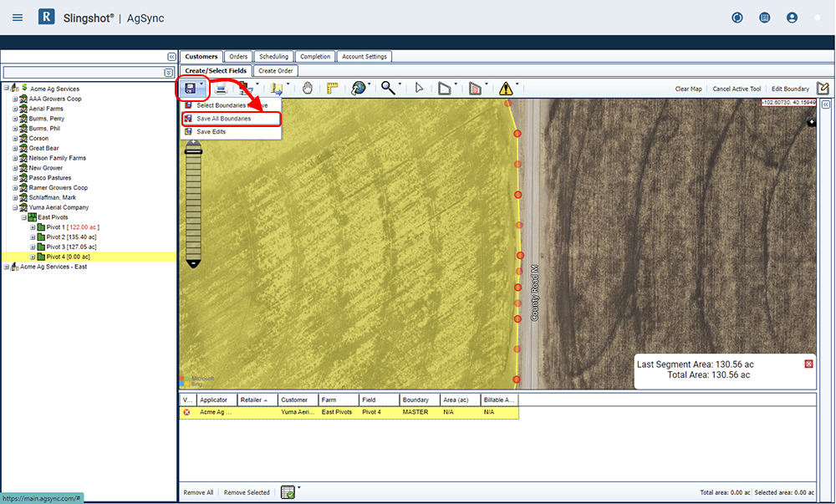
Task: Click Cancel Active Tool button
Action: 737,89
